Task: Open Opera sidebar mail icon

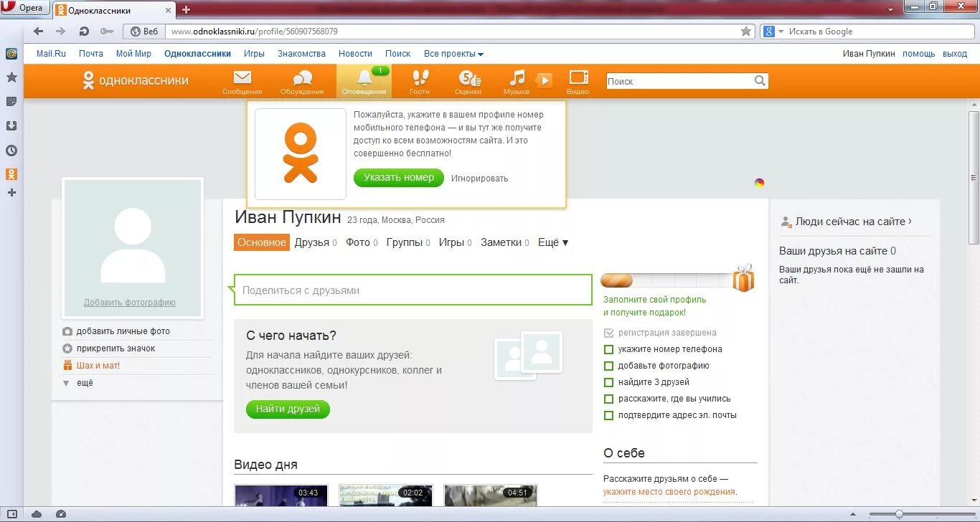Action: 11,54
